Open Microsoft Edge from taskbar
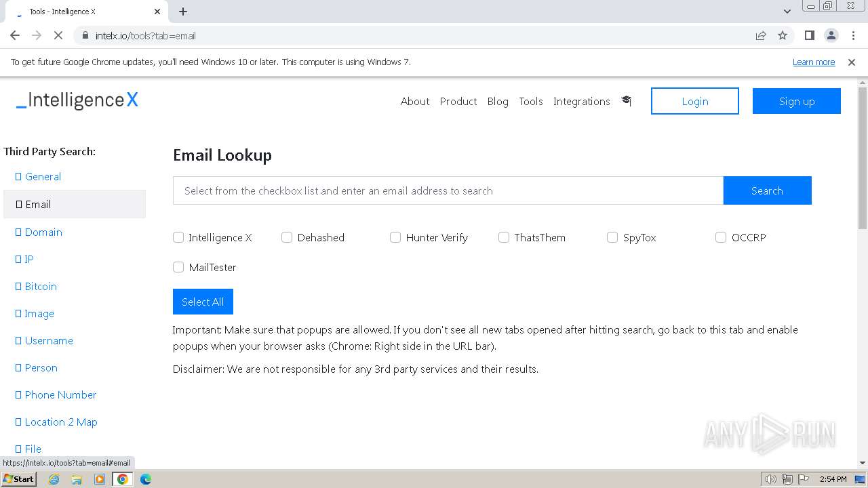This screenshot has width=868, height=488. 145,479
